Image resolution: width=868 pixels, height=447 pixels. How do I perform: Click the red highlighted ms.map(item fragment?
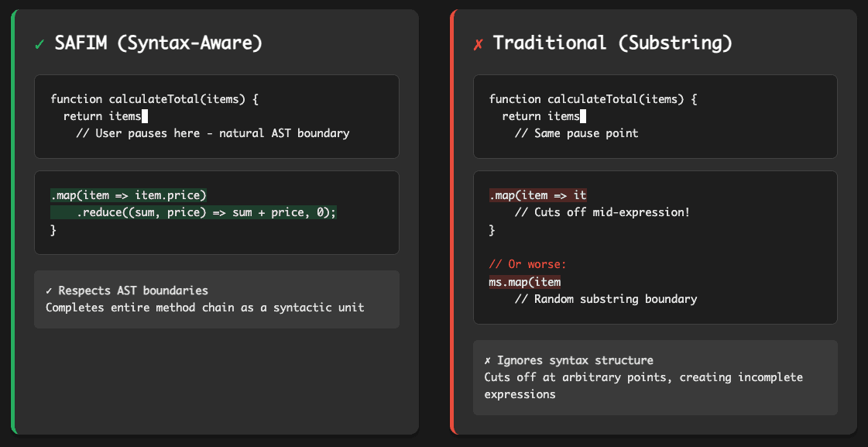point(524,282)
